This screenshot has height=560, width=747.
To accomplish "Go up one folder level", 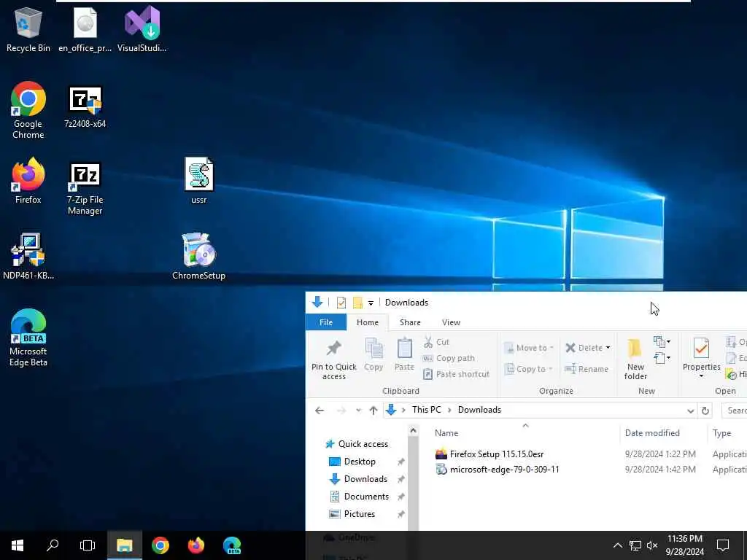I will [x=373, y=411].
